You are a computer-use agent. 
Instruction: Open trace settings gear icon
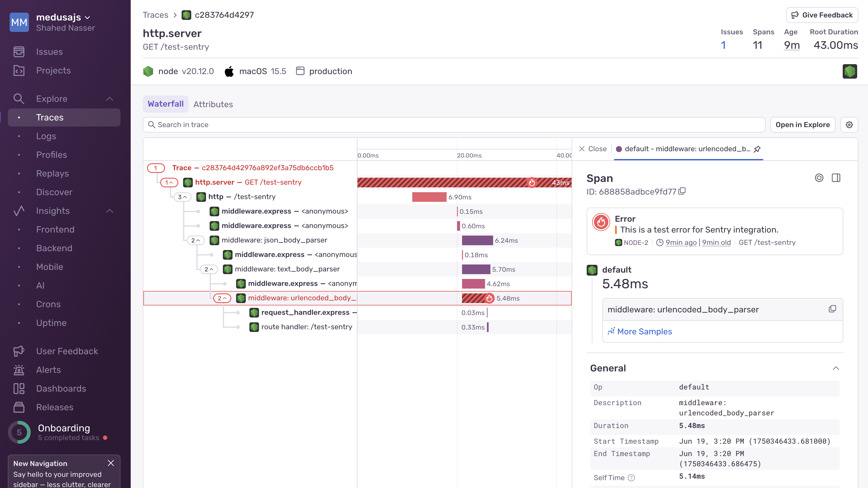pos(849,125)
